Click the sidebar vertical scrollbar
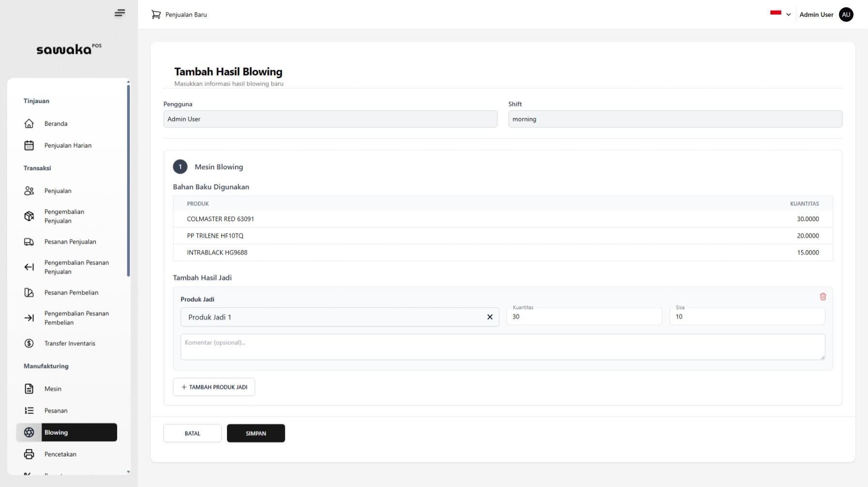The height and width of the screenshot is (487, 868). tap(128, 180)
